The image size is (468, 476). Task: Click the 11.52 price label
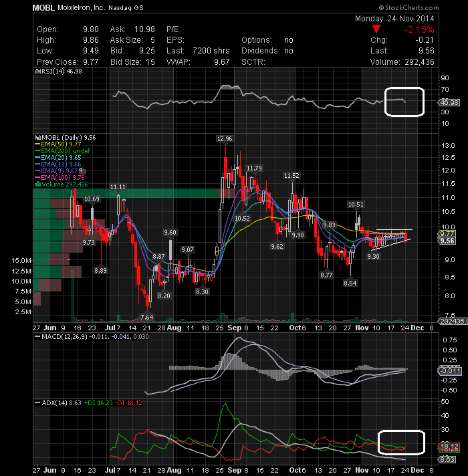click(x=291, y=175)
